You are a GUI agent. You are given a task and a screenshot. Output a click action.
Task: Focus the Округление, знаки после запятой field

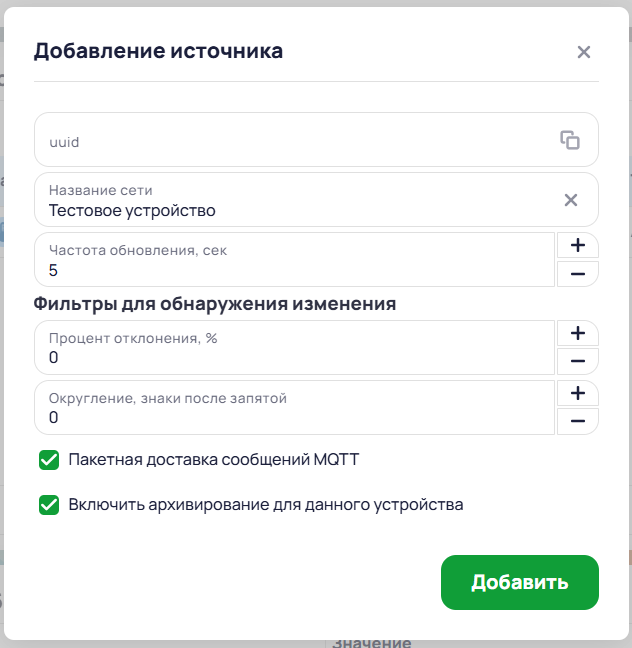click(x=294, y=407)
